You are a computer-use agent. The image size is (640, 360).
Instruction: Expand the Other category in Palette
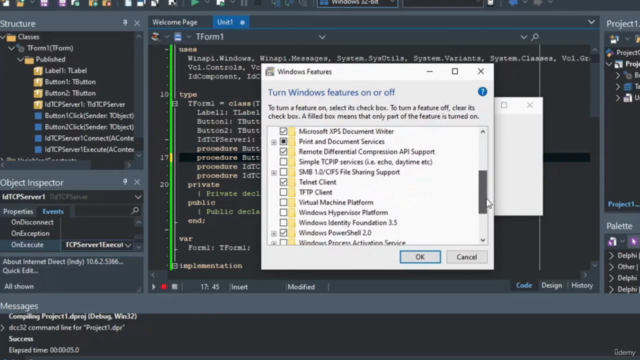[x=611, y=267]
